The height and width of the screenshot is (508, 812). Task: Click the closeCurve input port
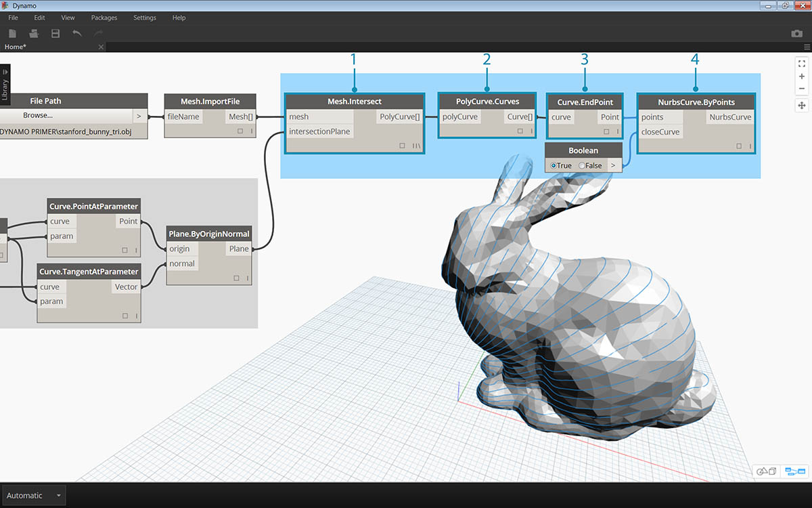click(660, 132)
